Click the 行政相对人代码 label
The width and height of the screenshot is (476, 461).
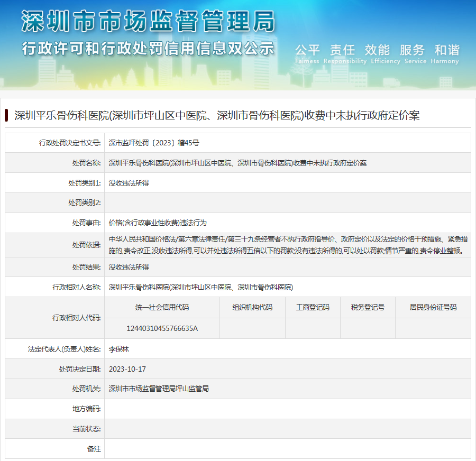click(77, 318)
